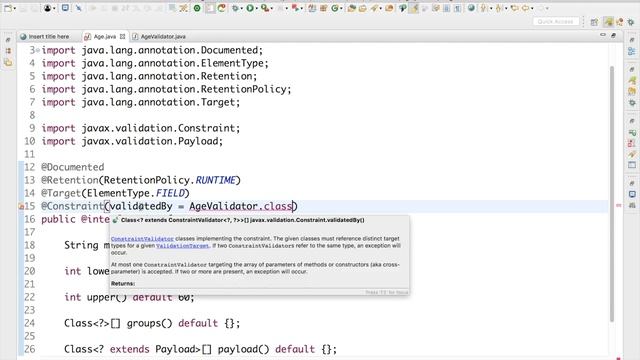Click validatedBy on line 15

click(x=141, y=206)
